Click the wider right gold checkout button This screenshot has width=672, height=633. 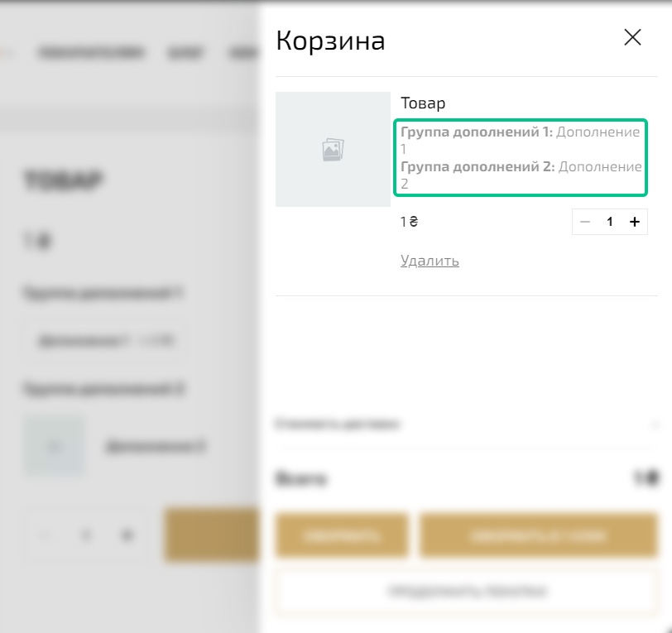coord(538,535)
